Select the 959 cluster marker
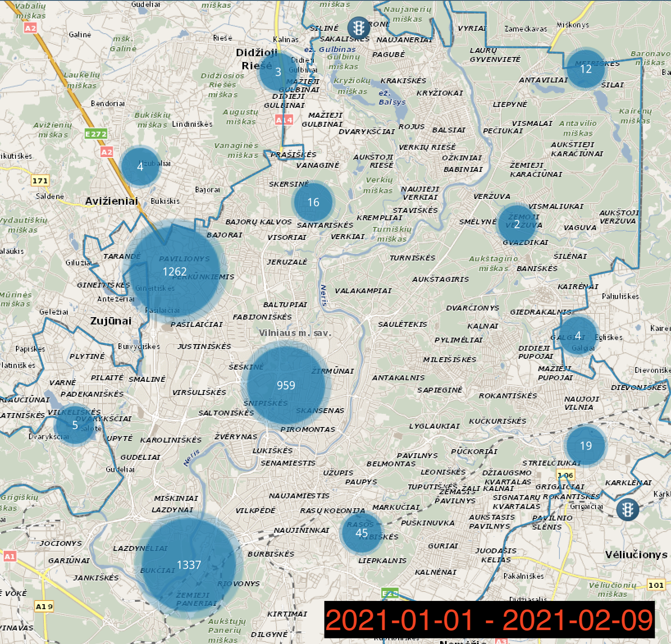671x644 pixels. [286, 385]
